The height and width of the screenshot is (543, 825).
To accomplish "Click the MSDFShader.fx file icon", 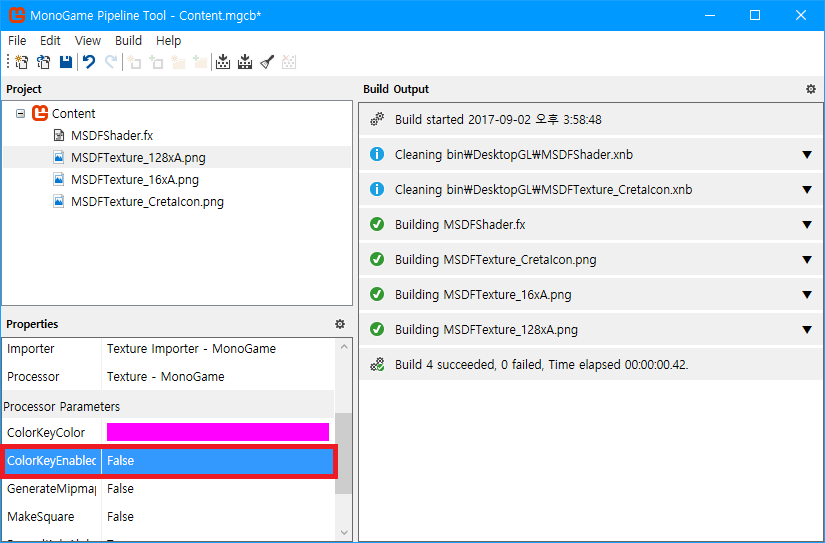I will 59,135.
